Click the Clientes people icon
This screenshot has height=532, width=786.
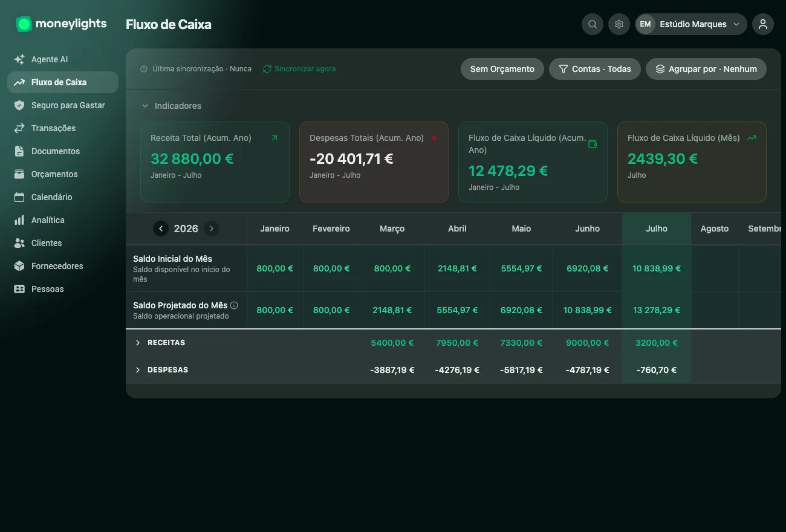19,243
